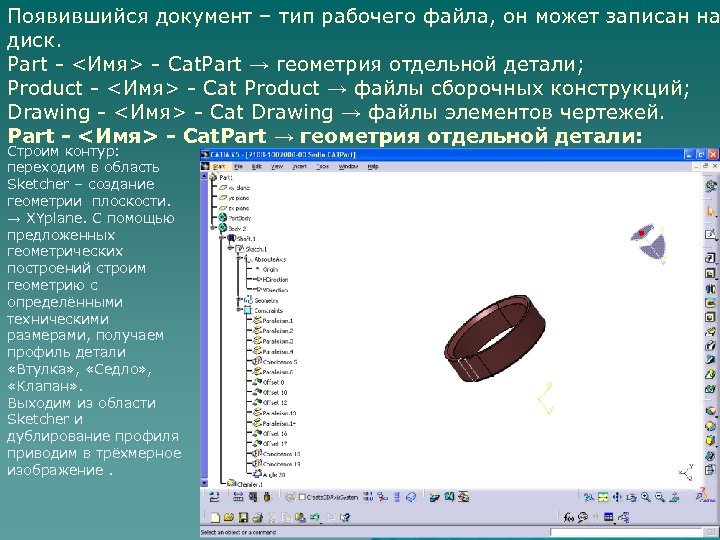Image resolution: width=720 pixels, height=540 pixels.
Task: Collapse the Sketch.1 node
Action: [x=231, y=249]
